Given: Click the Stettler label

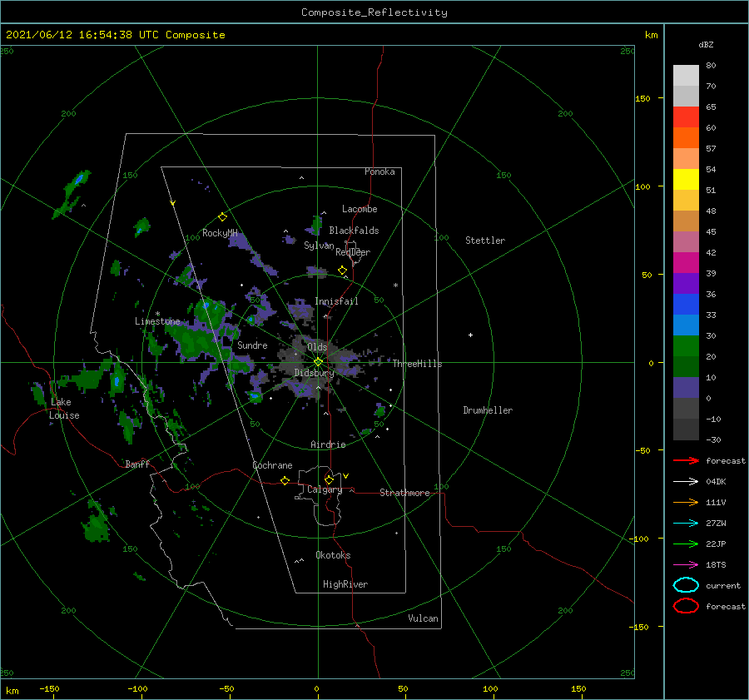Looking at the screenshot, I should [x=485, y=241].
